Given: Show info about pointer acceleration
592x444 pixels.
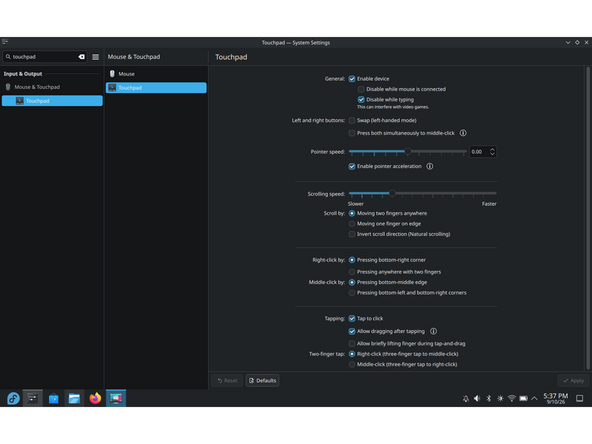Looking at the screenshot, I should (x=430, y=166).
